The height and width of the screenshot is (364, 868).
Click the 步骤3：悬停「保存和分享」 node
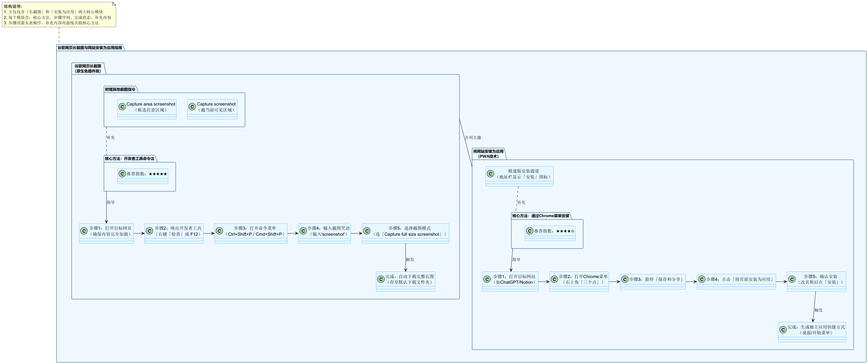point(656,280)
